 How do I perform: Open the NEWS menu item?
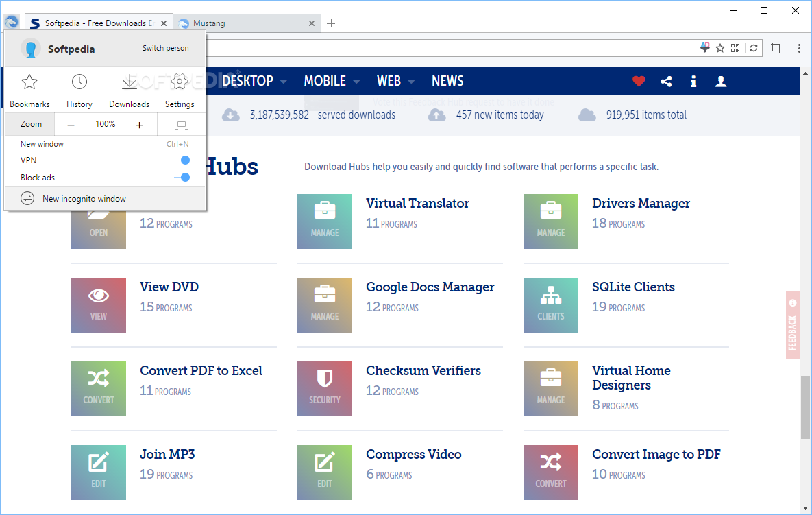point(447,81)
